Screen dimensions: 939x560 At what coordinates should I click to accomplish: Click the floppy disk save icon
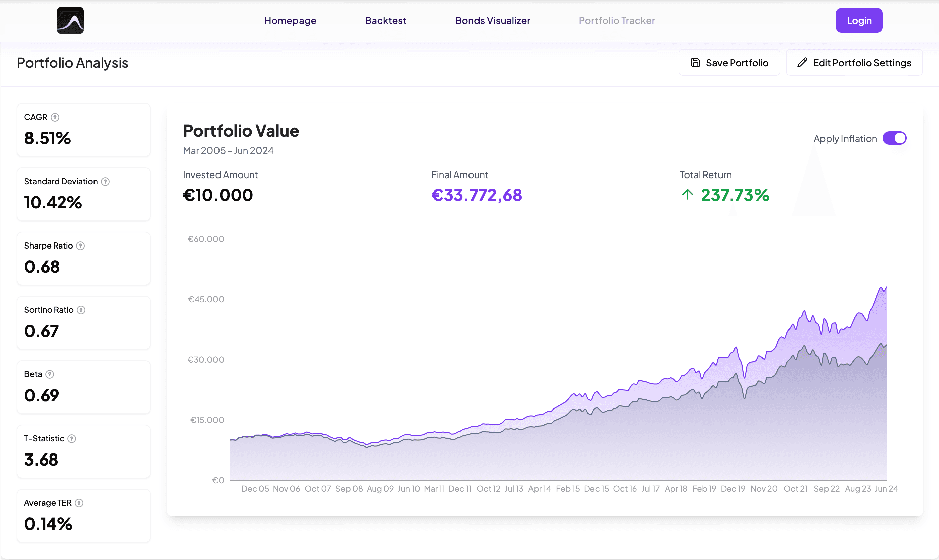[x=695, y=63]
